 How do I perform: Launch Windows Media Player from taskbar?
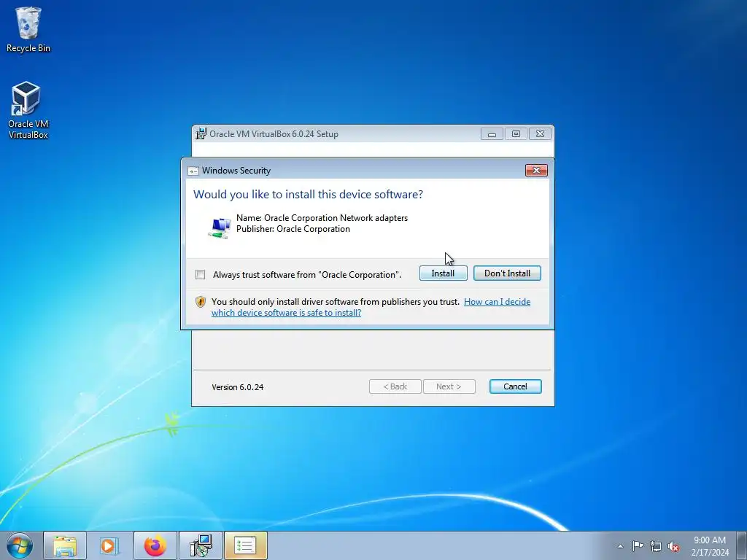[109, 545]
